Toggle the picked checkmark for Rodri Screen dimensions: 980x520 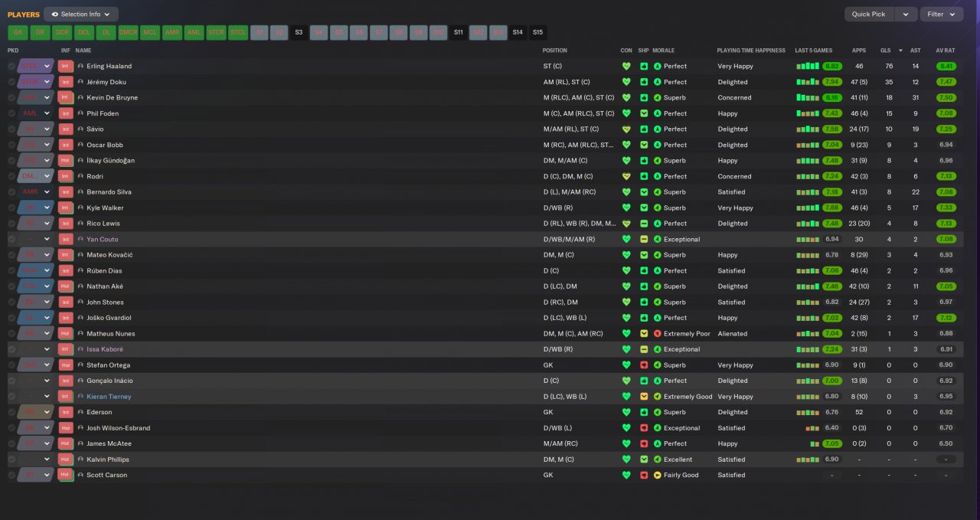(11, 176)
